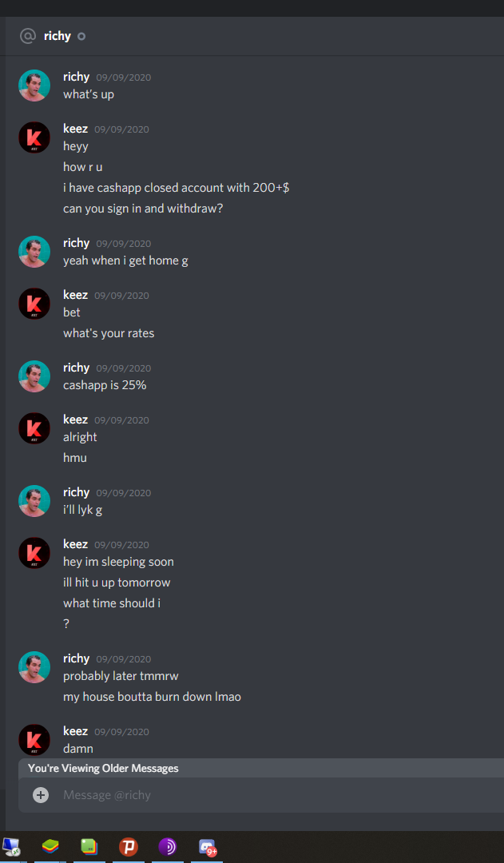Click keez's avatar beside the "damn" message
504x863 pixels.
[34, 740]
